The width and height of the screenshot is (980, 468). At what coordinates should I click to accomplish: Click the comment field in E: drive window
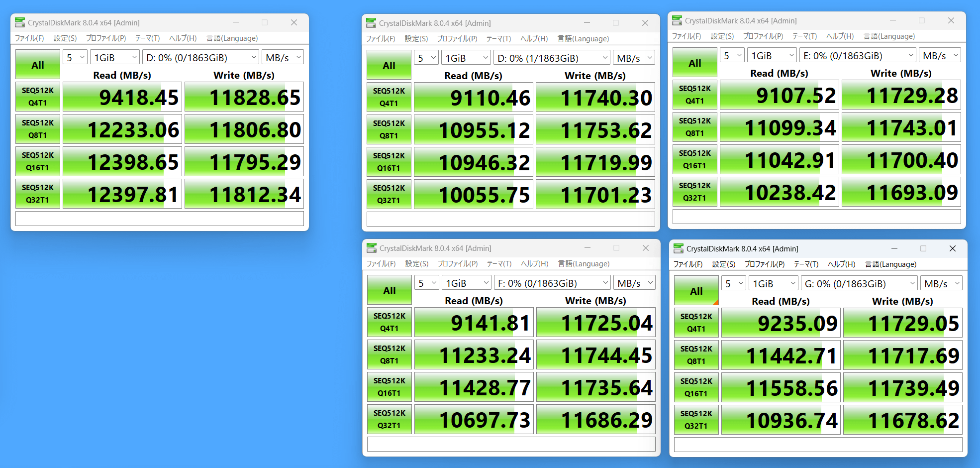point(817,217)
